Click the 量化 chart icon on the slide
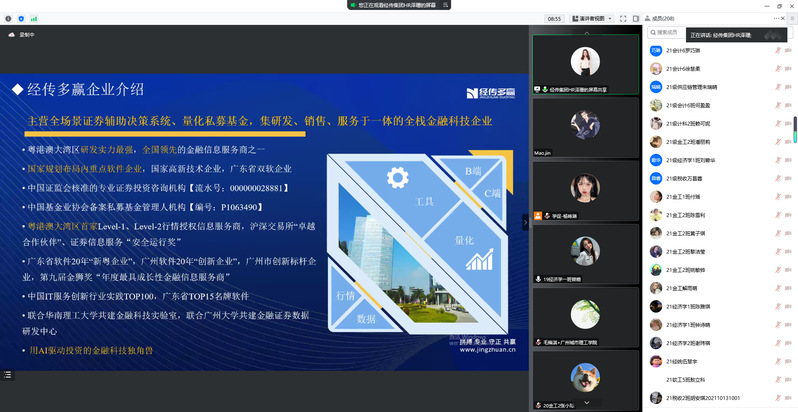 point(479,259)
